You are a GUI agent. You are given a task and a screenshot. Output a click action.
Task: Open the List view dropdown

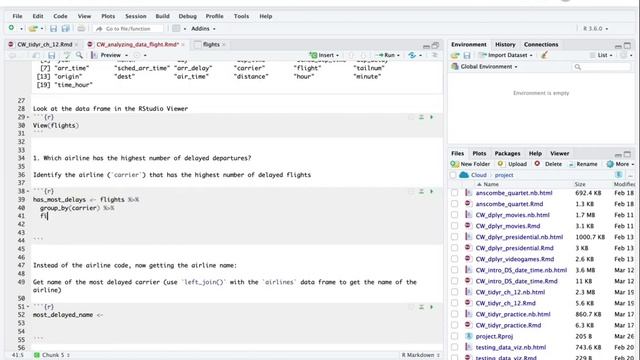pos(601,55)
